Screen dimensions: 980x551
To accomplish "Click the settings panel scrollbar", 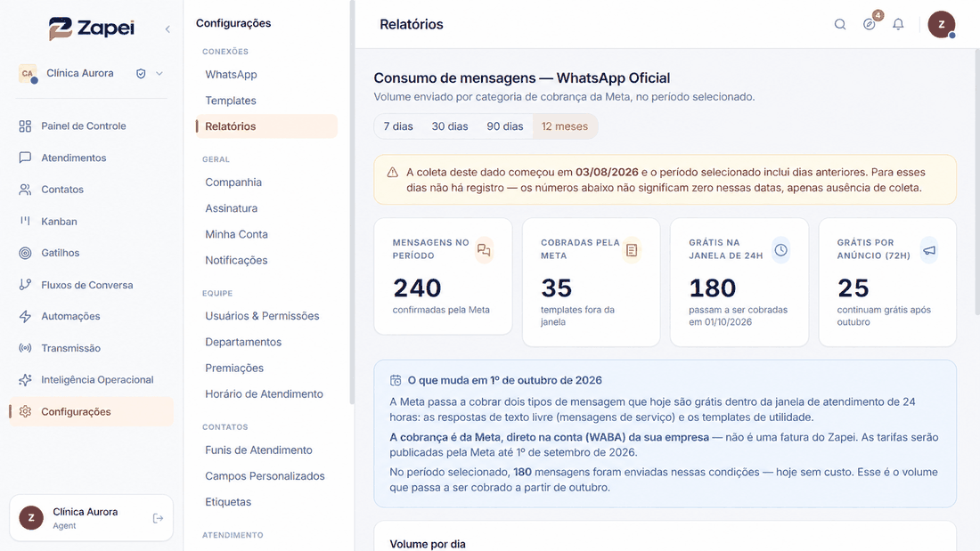I will coord(352,203).
